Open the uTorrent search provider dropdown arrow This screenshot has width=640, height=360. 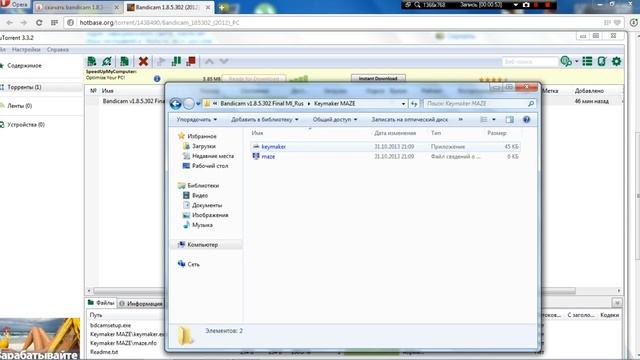576,62
